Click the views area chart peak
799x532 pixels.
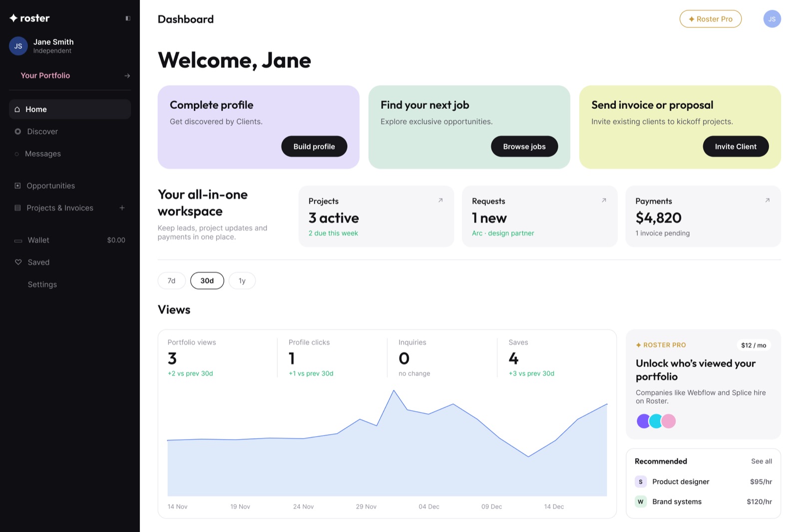click(394, 391)
